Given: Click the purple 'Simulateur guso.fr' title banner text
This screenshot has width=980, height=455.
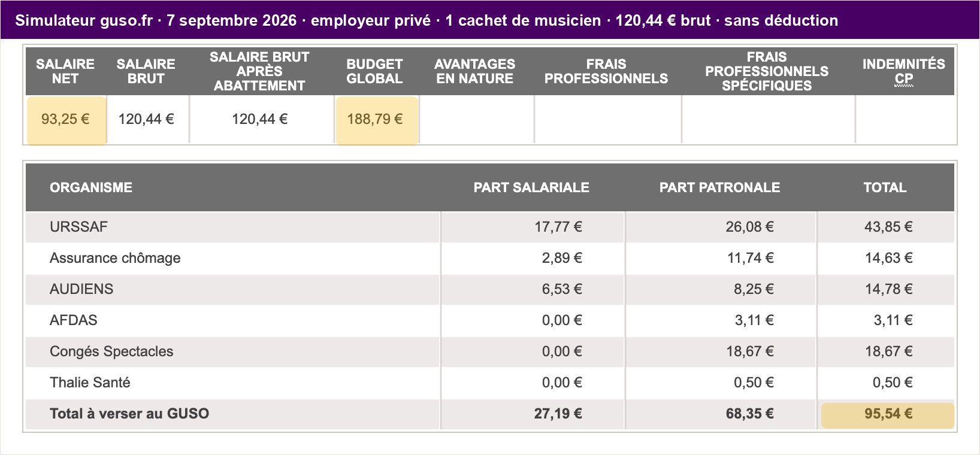Looking at the screenshot, I should point(427,20).
